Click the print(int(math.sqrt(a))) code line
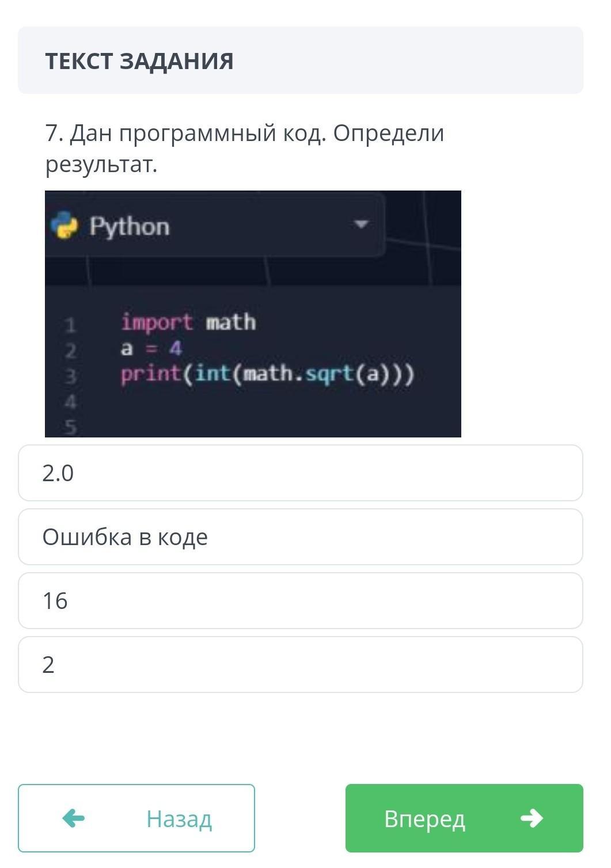 [x=267, y=374]
